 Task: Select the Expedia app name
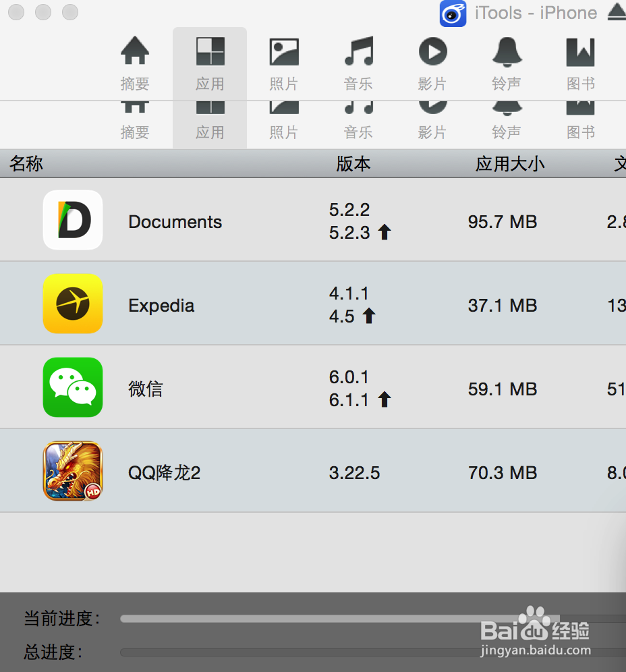pyautogui.click(x=161, y=306)
